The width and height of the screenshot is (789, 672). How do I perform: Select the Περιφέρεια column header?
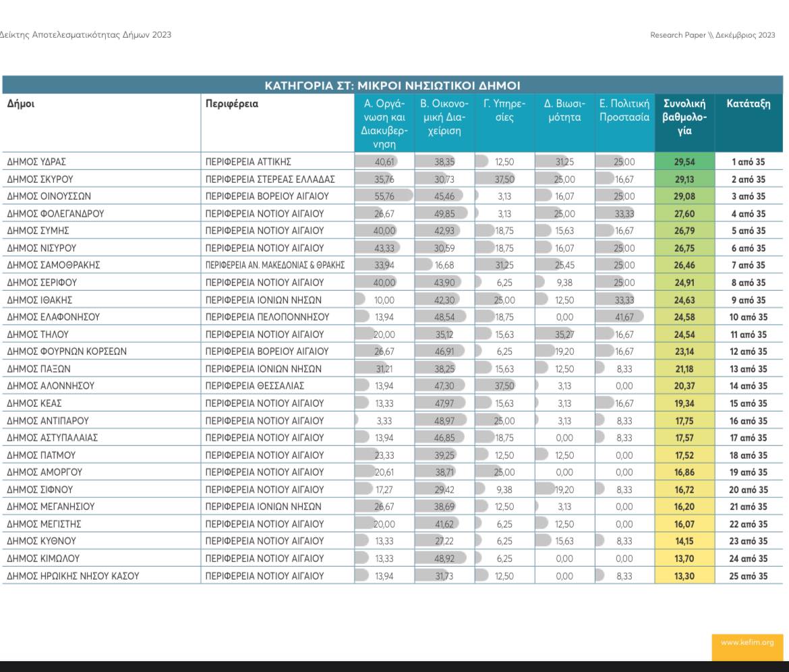pos(231,104)
